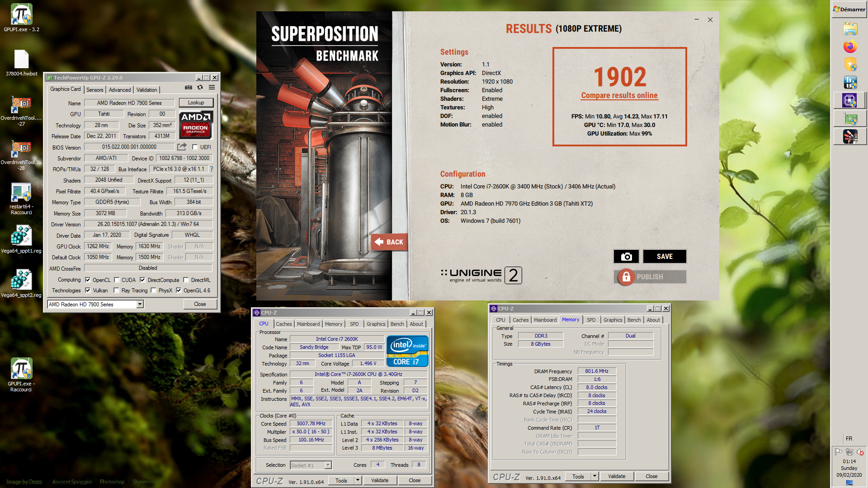
Task: Click the BIOS export share icon in GPU-Z
Action: pos(182,147)
